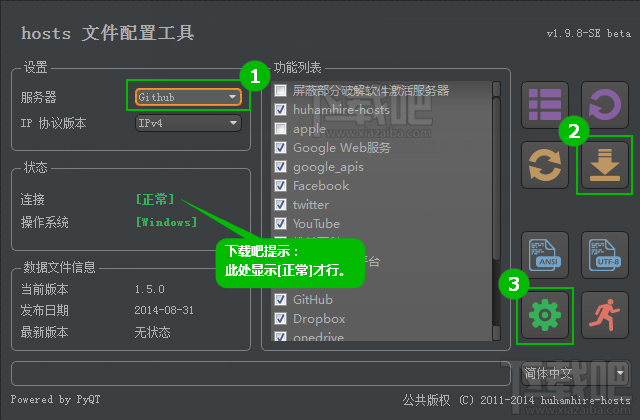
Task: Uncheck the Dropbox checkbox
Action: [280, 318]
